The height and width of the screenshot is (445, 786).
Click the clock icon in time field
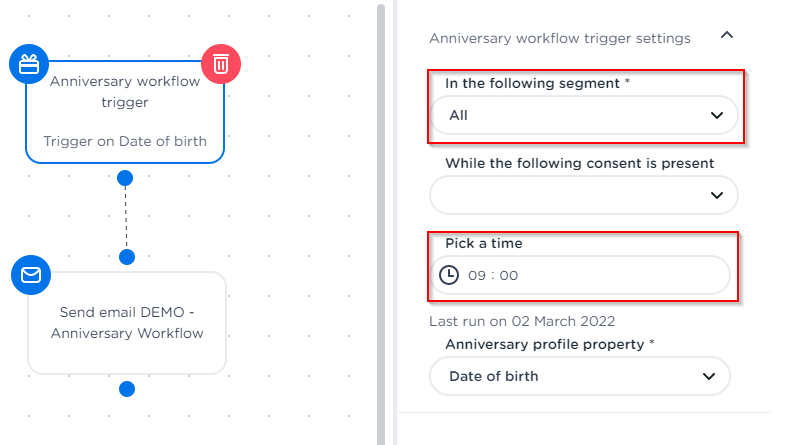[450, 275]
